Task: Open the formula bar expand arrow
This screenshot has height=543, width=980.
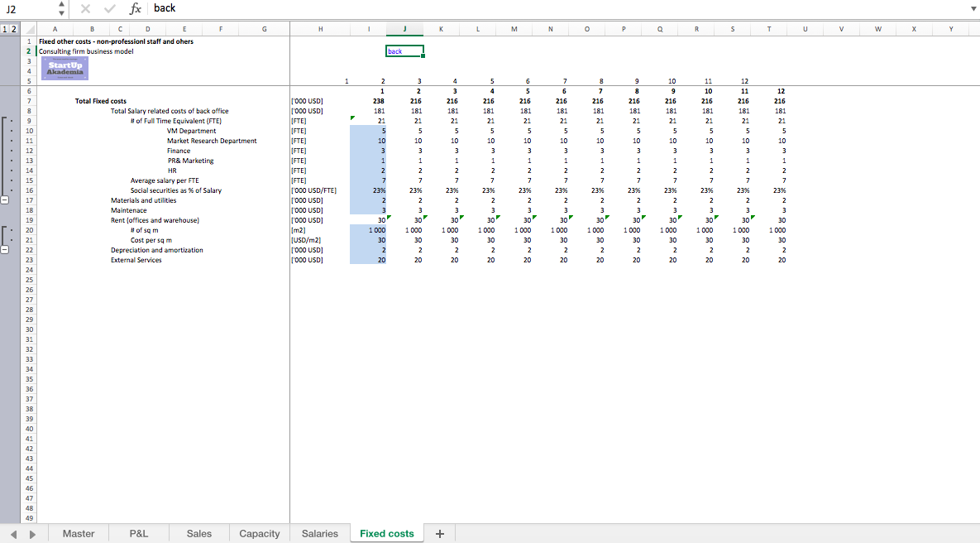Action: (973, 8)
